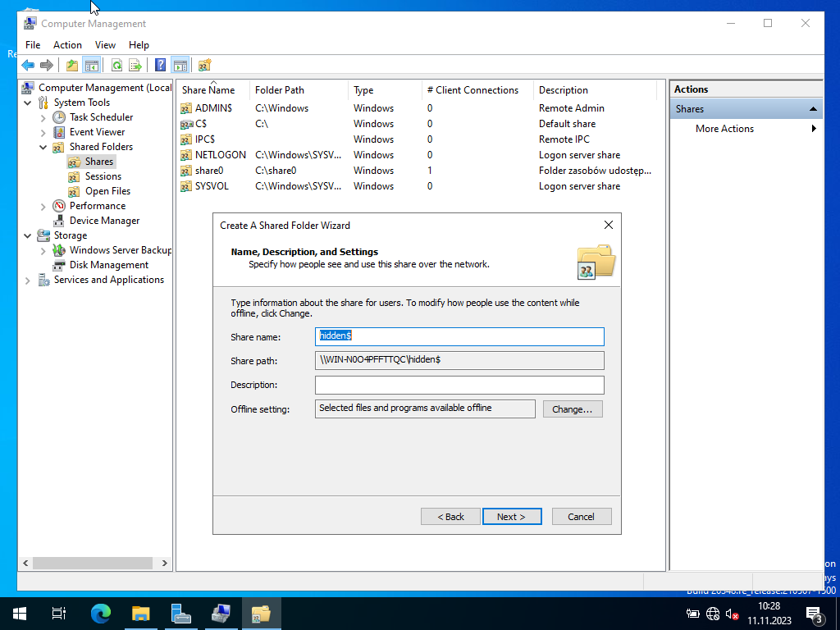Select Disk Management in the tree
Image resolution: width=840 pixels, height=630 pixels.
[108, 265]
